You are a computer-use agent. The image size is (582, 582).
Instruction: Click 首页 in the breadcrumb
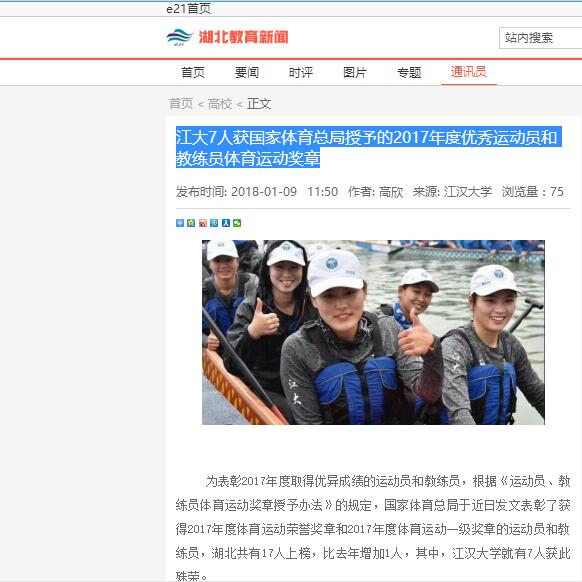pyautogui.click(x=181, y=104)
